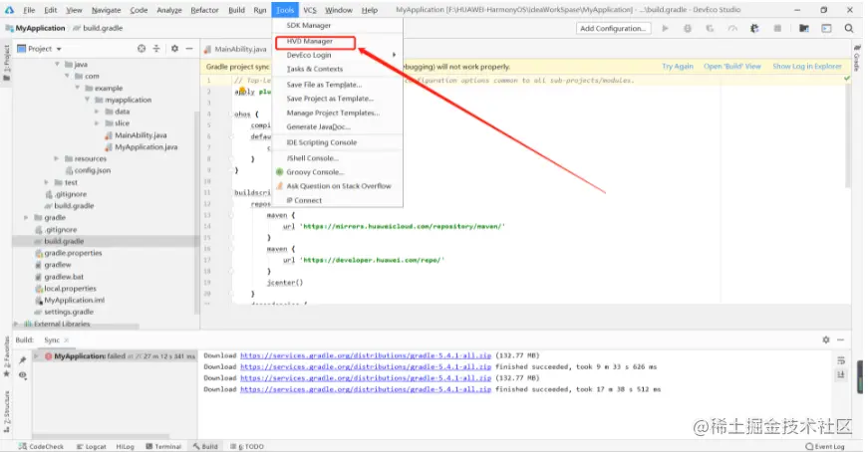The height and width of the screenshot is (452, 868).
Task: Choose DevEco Login menu item
Action: click(309, 55)
